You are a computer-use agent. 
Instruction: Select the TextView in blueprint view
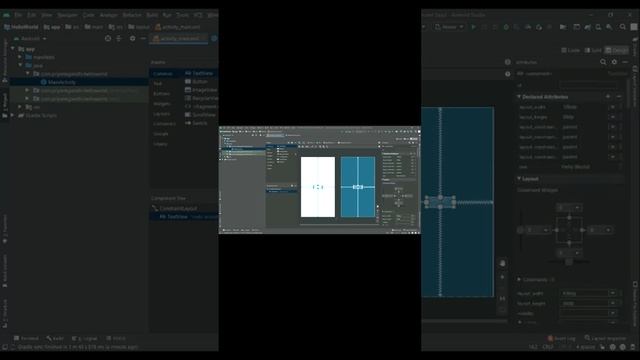coord(440,202)
